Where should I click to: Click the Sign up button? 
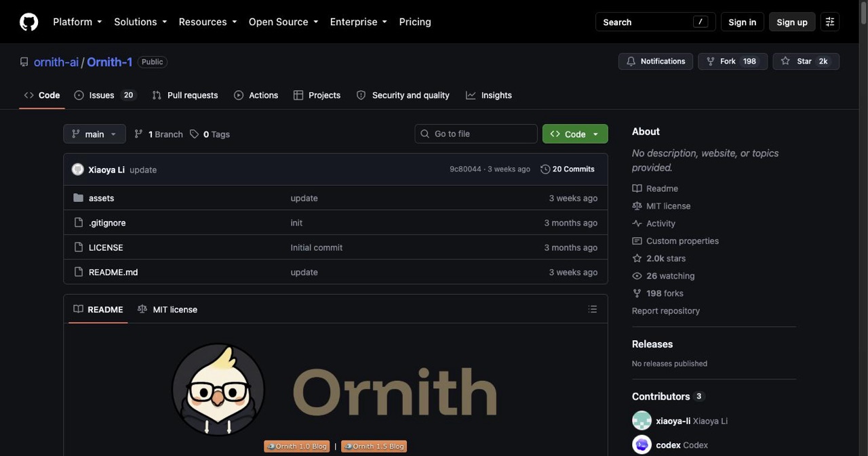click(792, 22)
